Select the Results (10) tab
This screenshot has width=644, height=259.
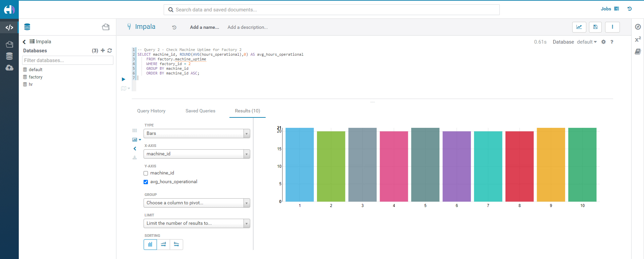coord(248,111)
